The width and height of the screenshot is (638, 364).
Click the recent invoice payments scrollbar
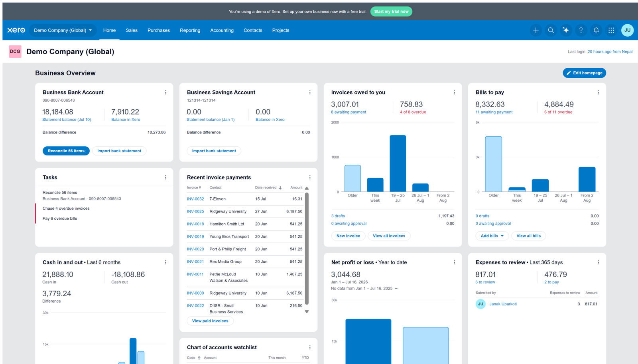coord(307,249)
